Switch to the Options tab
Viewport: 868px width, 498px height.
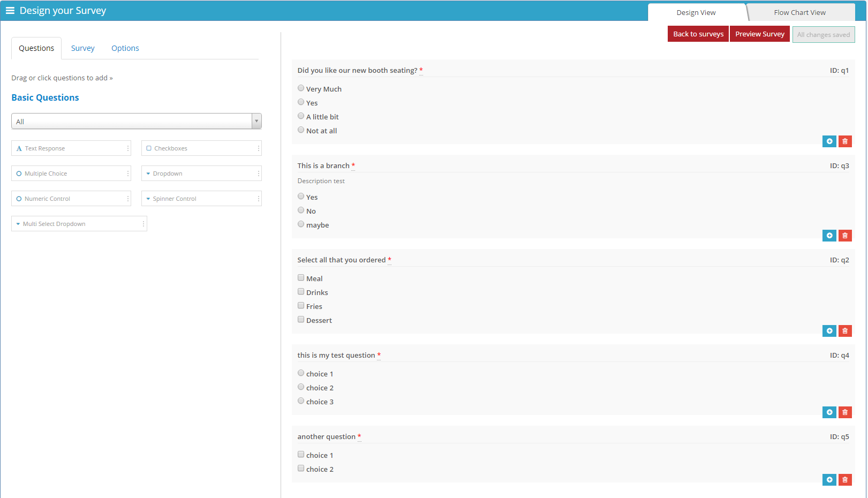(125, 48)
